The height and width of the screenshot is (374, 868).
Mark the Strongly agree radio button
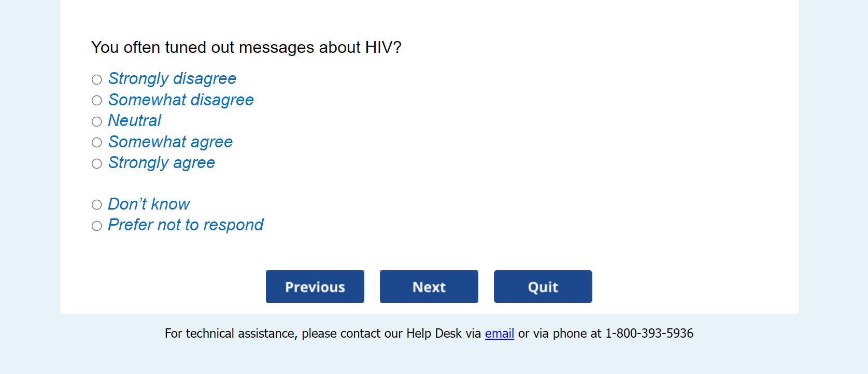tap(97, 163)
